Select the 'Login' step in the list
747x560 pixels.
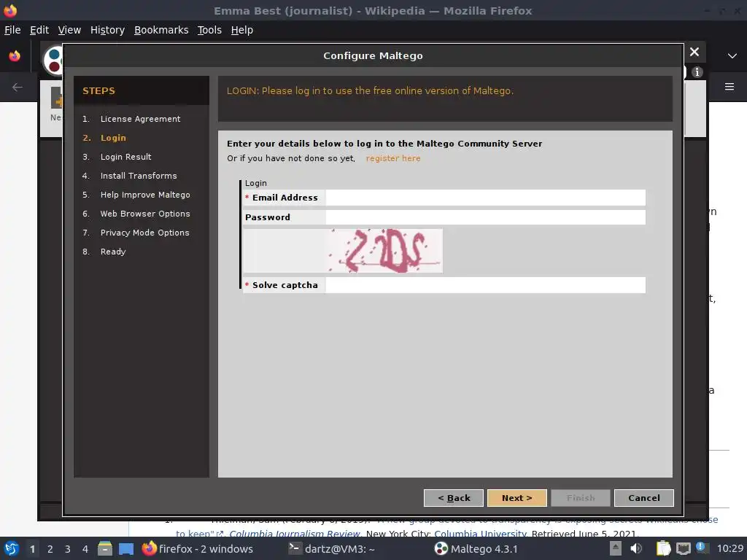point(113,138)
